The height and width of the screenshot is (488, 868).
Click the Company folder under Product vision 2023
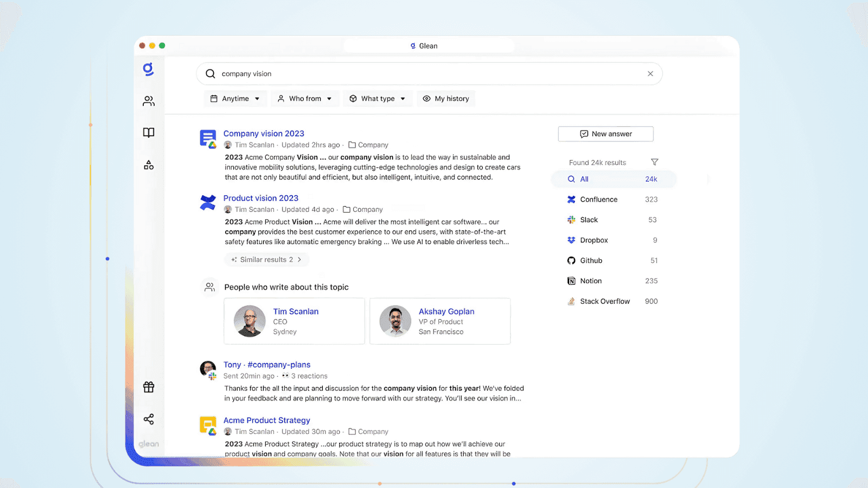point(363,209)
